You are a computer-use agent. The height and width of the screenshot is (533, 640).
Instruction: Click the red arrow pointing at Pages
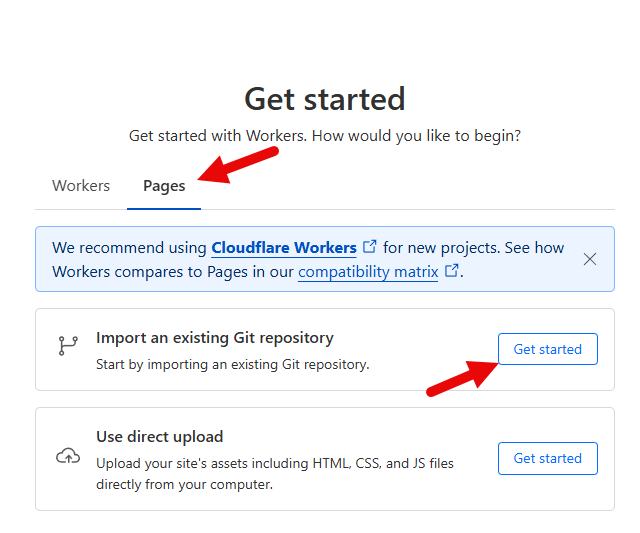click(x=238, y=165)
